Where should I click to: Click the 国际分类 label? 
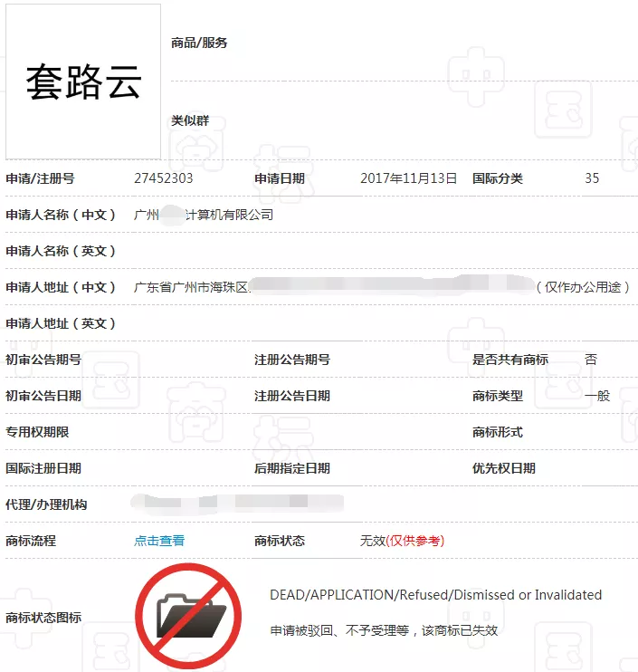point(498,178)
